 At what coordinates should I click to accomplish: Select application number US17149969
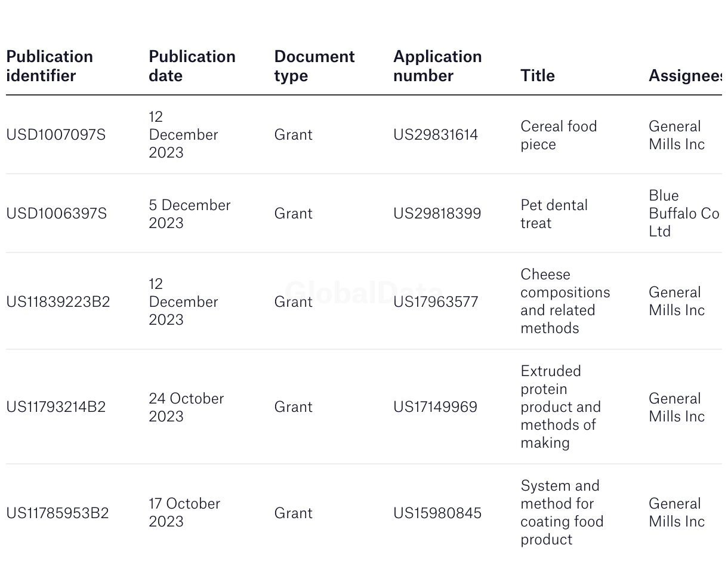coord(436,407)
